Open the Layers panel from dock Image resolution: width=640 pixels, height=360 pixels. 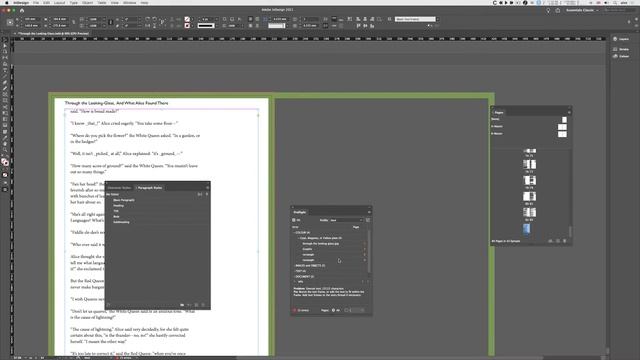(x=621, y=39)
